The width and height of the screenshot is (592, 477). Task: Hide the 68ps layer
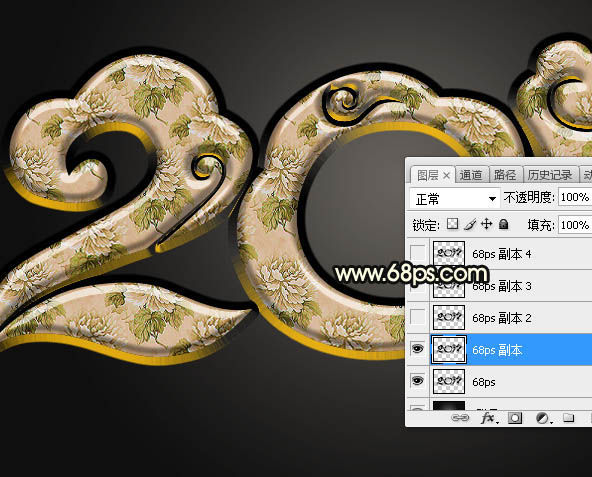click(x=418, y=380)
